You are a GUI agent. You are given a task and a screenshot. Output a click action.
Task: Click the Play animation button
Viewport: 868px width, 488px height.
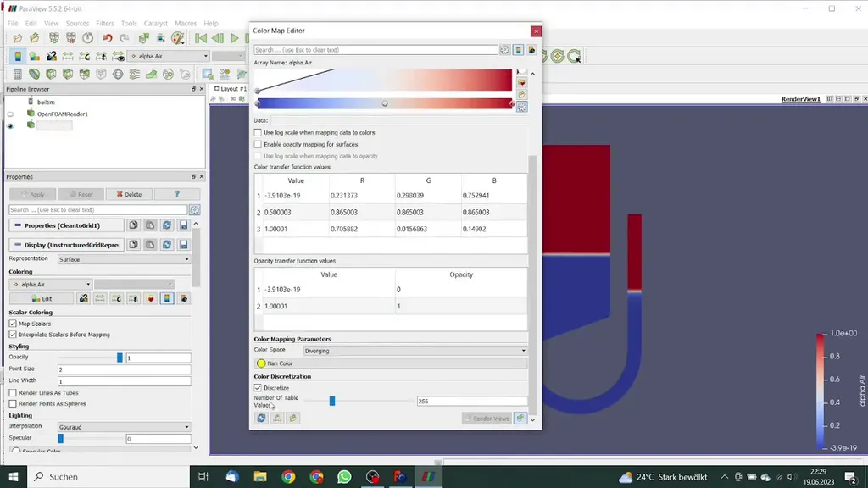(x=236, y=38)
